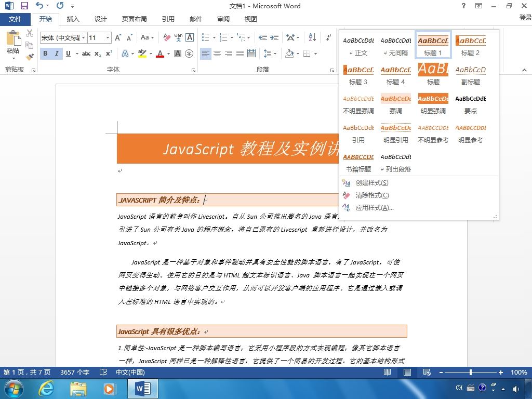
Task: Open the Help question mark icon
Action: 463,5
